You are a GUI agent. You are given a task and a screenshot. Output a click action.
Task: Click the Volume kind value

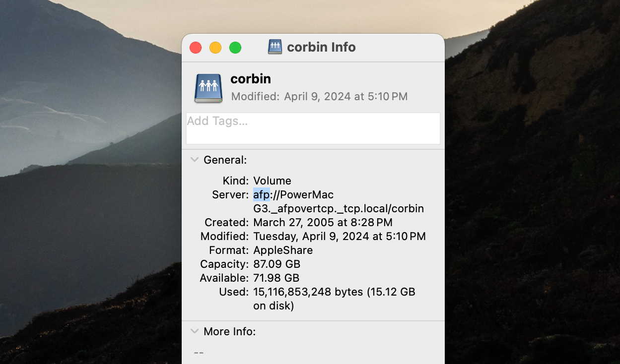point(272,181)
